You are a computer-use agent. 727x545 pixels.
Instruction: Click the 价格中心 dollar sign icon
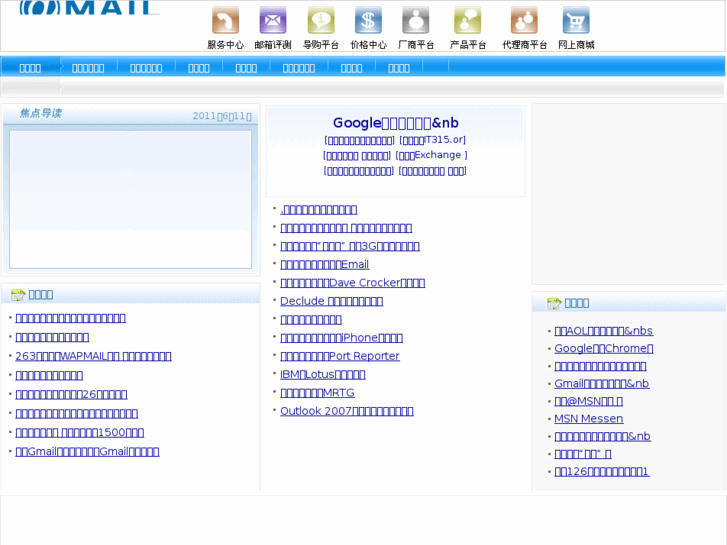click(368, 20)
